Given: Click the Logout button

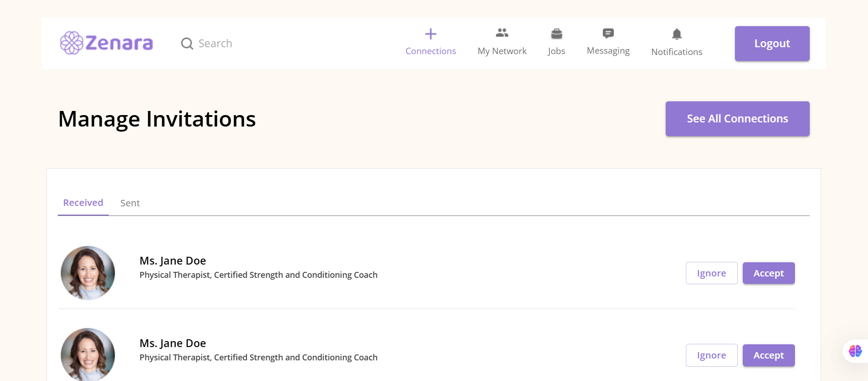Looking at the screenshot, I should 772,44.
